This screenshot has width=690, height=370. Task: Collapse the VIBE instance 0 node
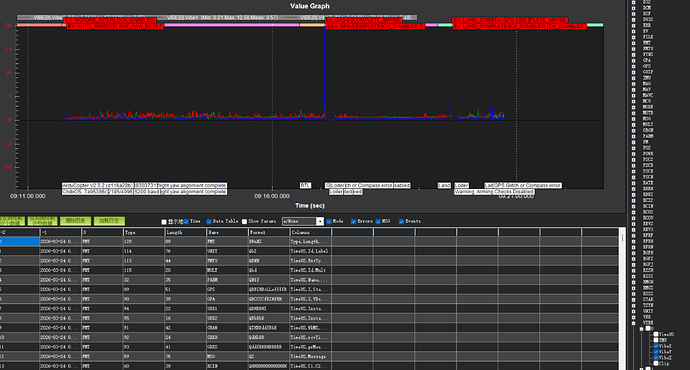(x=641, y=329)
